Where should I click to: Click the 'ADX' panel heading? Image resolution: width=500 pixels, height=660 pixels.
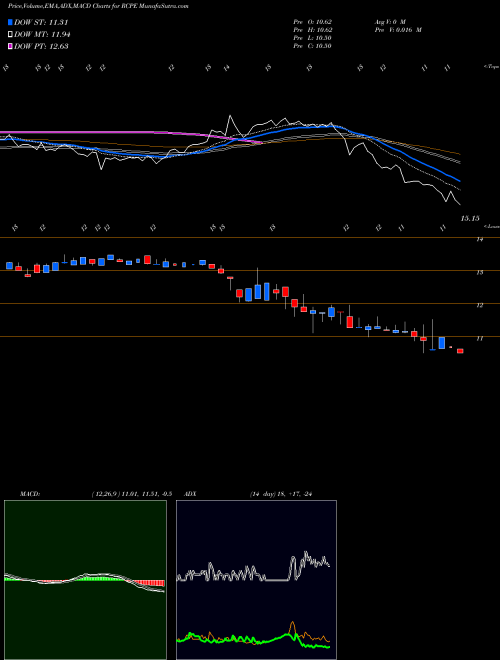pos(190,494)
